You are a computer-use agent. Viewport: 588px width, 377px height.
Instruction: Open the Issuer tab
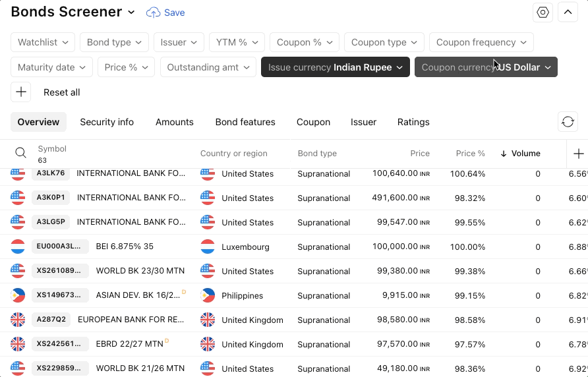[363, 122]
